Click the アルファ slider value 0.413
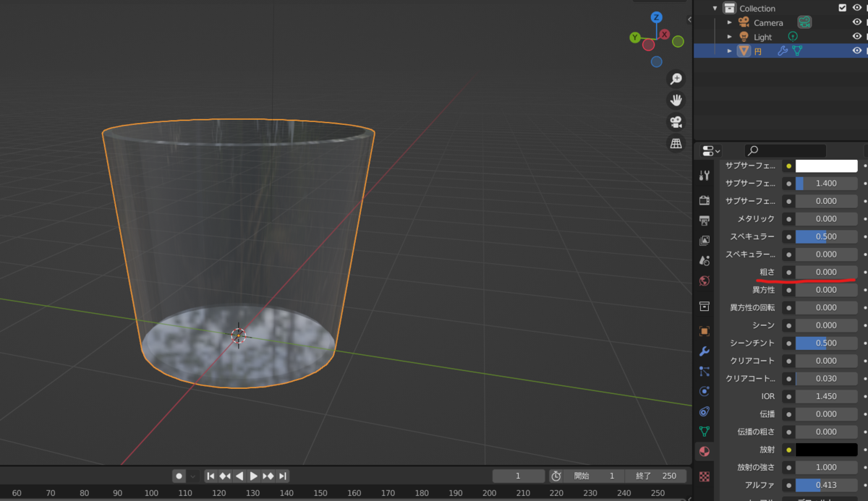The height and width of the screenshot is (501, 868). click(x=826, y=485)
